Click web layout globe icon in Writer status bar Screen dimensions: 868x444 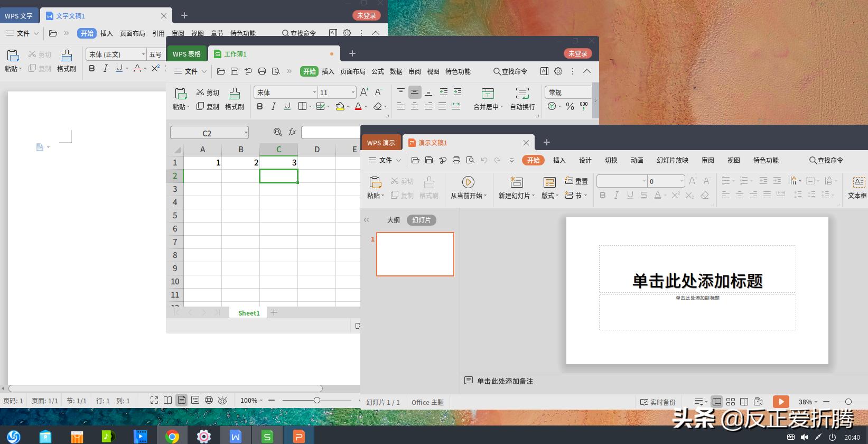(209, 400)
